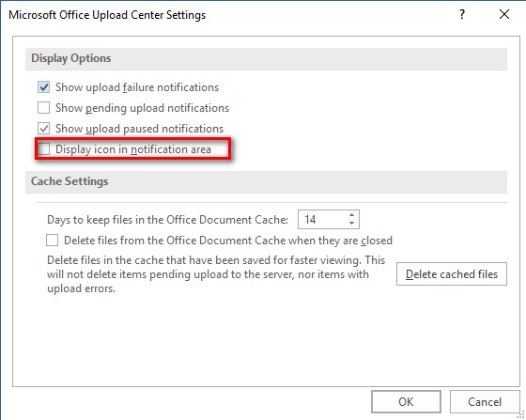Open help via the question mark icon
Viewport: 526px width, 420px height.
pos(462,14)
